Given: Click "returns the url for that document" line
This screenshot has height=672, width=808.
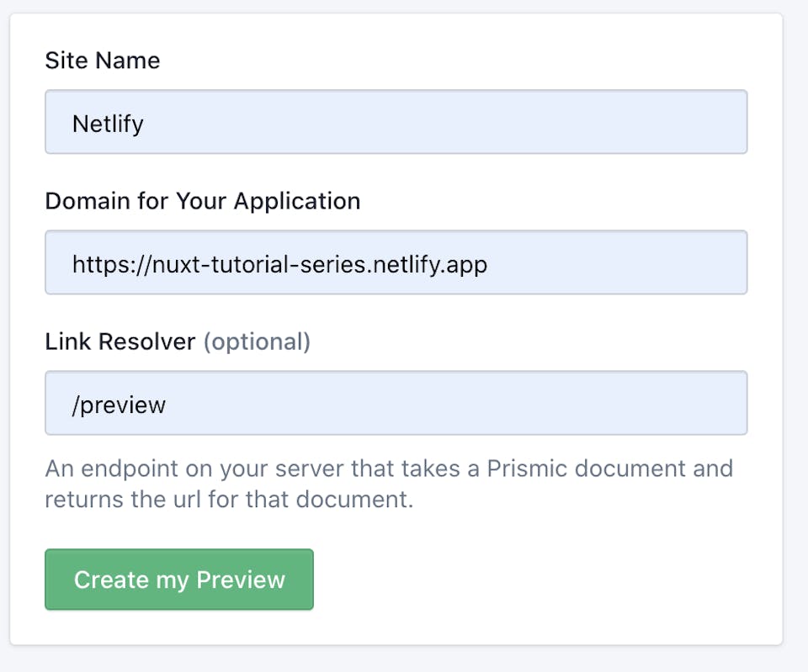Looking at the screenshot, I should pyautogui.click(x=229, y=500).
